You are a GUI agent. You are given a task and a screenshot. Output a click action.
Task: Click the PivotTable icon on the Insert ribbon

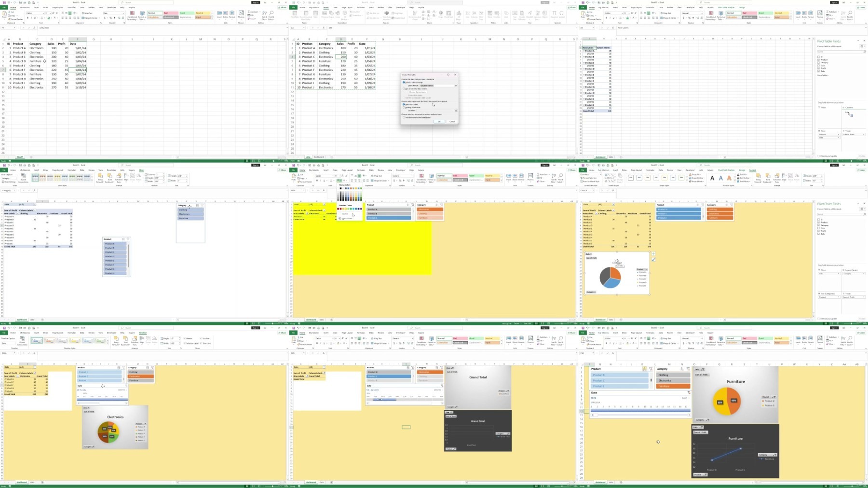[295, 15]
